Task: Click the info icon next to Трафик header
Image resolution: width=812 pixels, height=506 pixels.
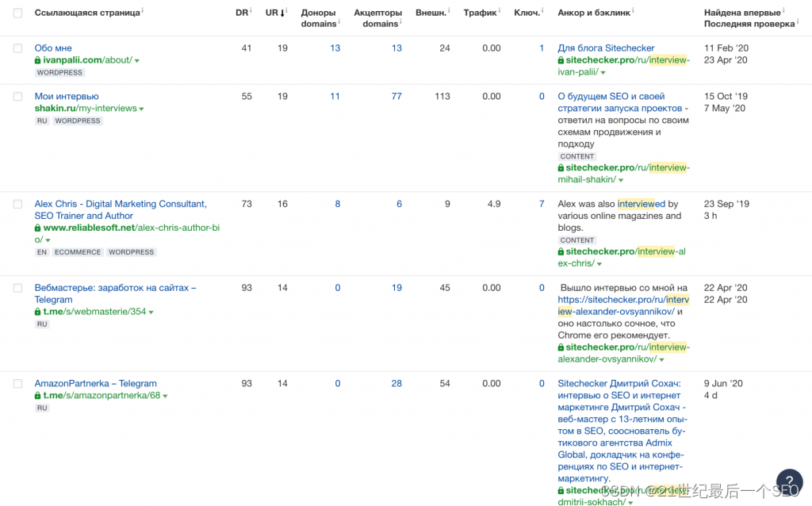Action: coord(500,10)
